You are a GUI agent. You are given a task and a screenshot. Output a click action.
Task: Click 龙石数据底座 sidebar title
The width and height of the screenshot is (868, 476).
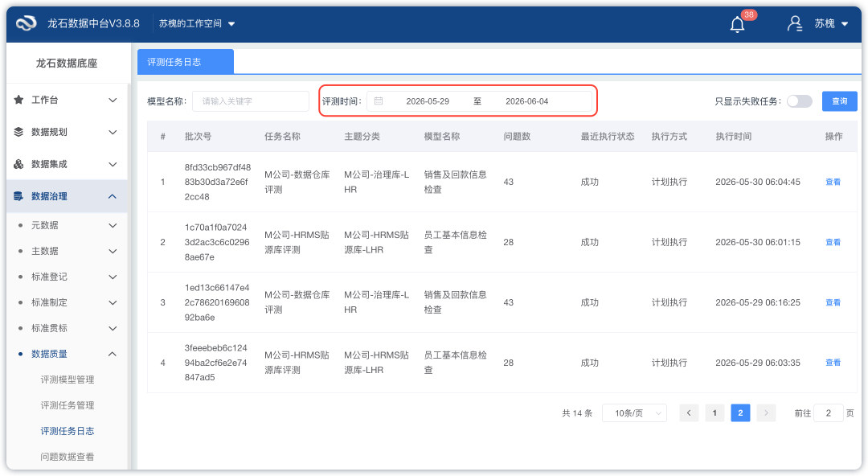click(x=67, y=64)
